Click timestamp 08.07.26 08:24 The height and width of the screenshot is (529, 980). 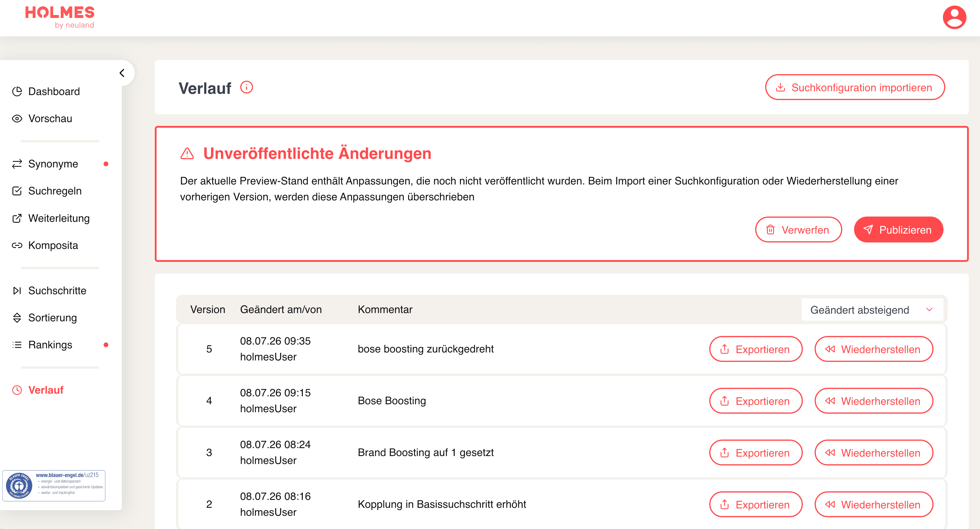click(275, 444)
